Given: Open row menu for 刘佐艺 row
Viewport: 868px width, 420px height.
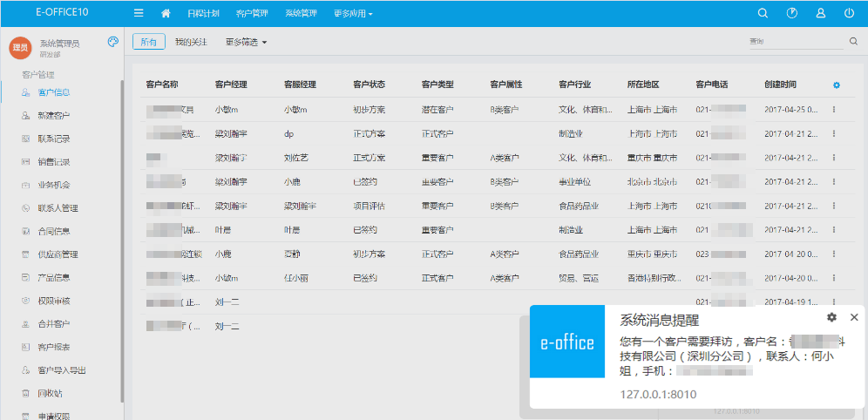Looking at the screenshot, I should tap(834, 158).
